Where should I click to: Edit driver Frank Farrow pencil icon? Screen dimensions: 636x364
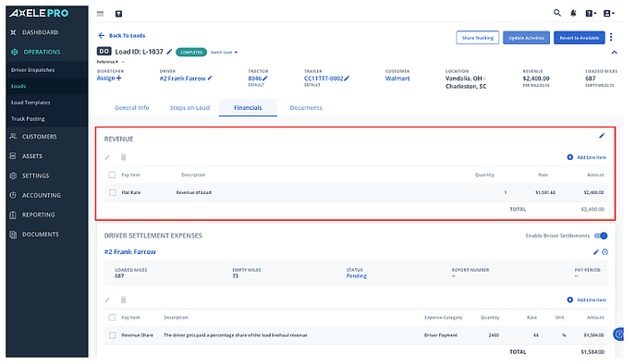tap(210, 79)
